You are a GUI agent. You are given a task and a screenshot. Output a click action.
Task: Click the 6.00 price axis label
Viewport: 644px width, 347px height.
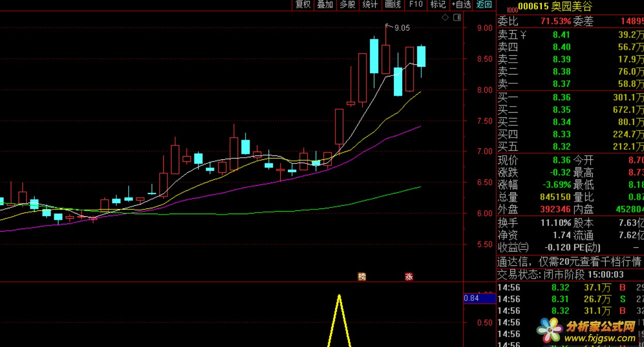(x=484, y=213)
